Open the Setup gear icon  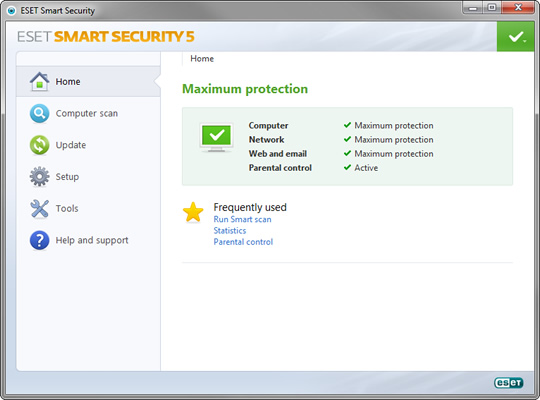[x=39, y=176]
